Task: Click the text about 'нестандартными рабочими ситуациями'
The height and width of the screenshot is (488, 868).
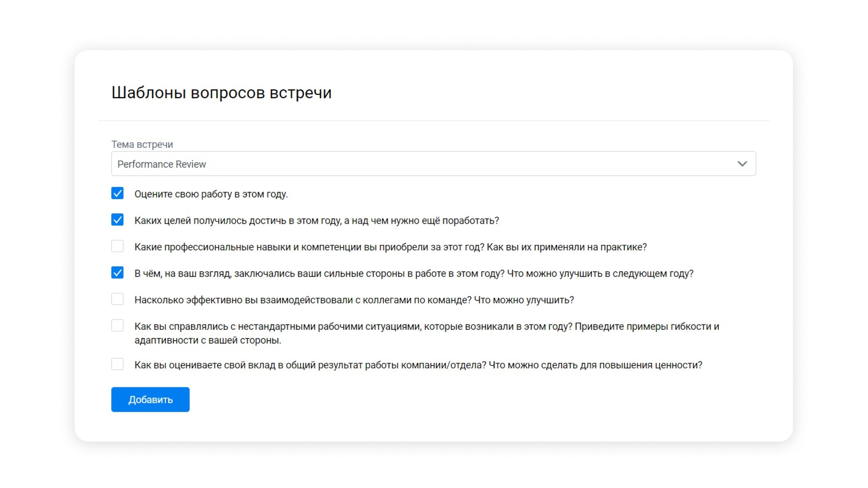Action: click(426, 327)
